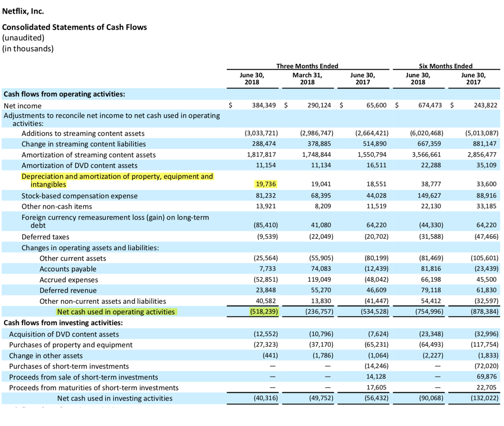Viewport: 504px width, 426px height.
Task: Select the value 40,582
Action: click(x=266, y=301)
